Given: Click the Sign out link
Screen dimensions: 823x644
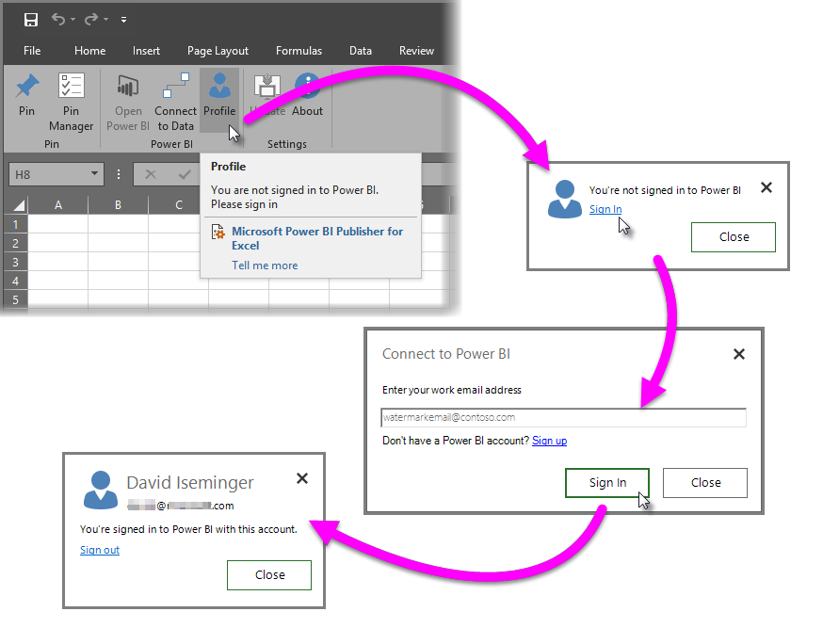Looking at the screenshot, I should [x=100, y=550].
